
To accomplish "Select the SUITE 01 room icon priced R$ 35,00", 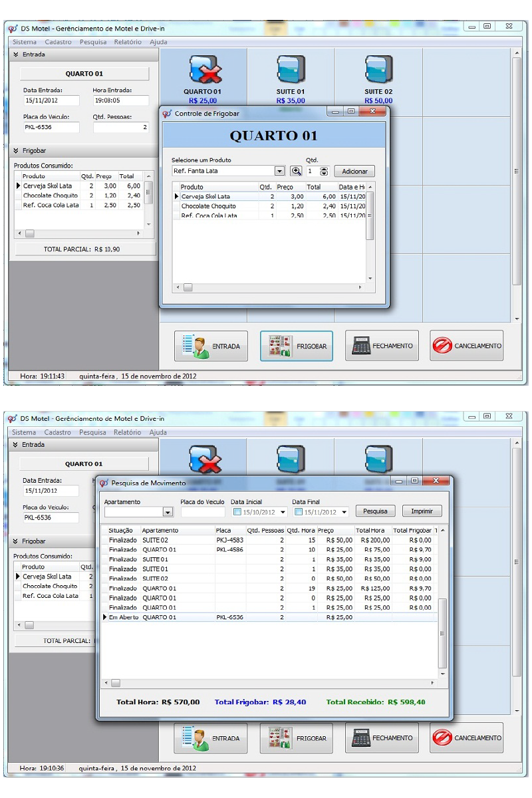I will [290, 70].
